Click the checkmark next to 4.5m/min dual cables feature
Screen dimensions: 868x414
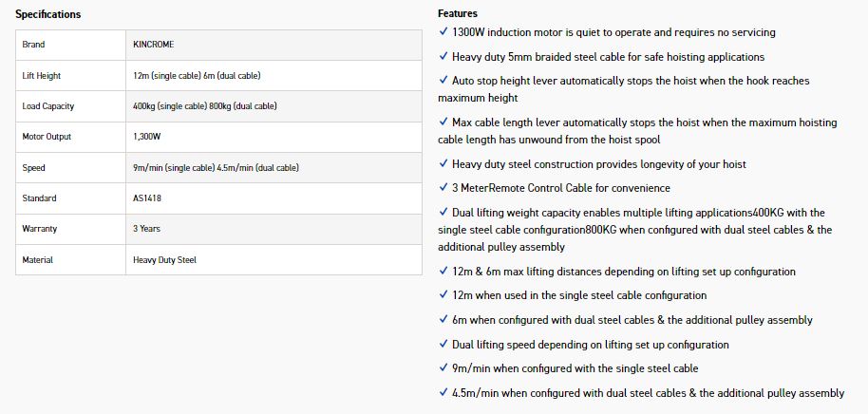pyautogui.click(x=443, y=393)
